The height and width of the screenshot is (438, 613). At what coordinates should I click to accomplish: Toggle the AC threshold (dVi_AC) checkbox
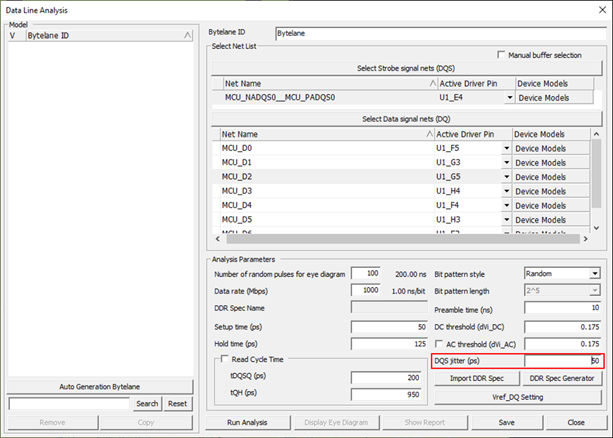[440, 344]
